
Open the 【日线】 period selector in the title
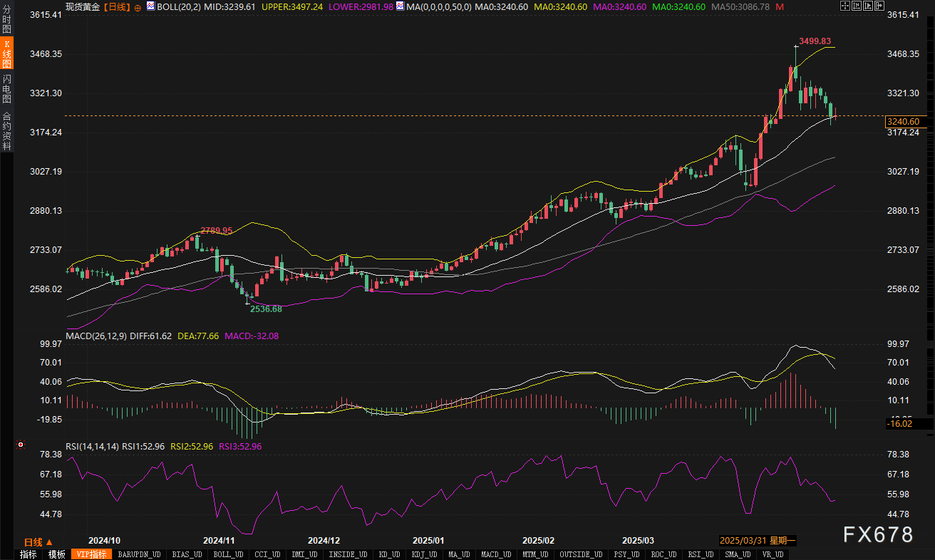(117, 6)
